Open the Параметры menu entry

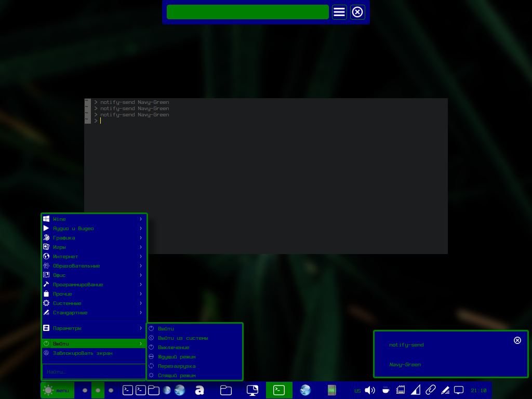pos(94,328)
